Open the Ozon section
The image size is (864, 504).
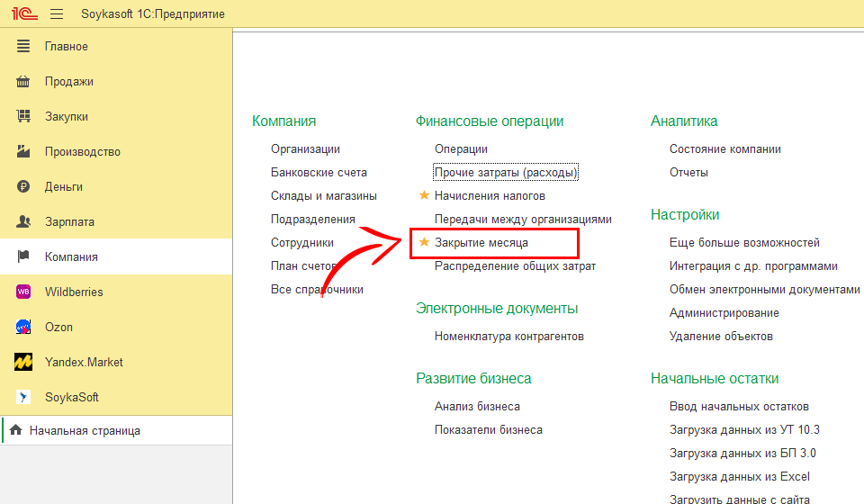[x=59, y=328]
